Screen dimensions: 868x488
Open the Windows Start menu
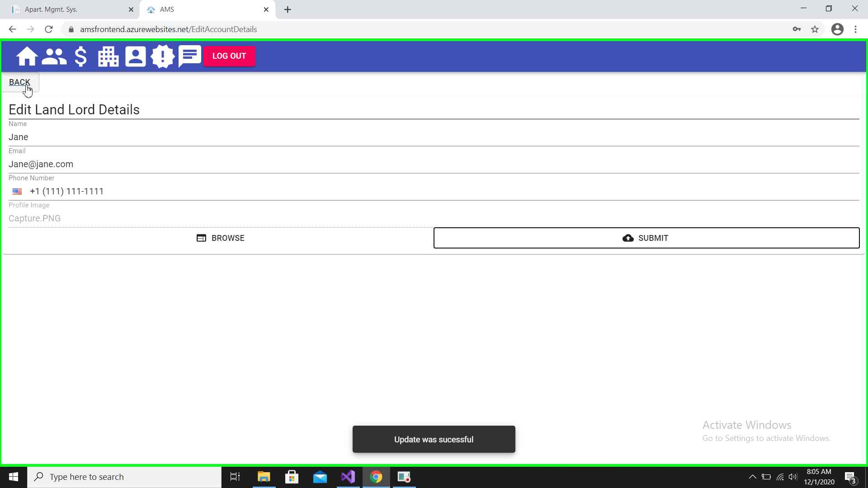point(14,477)
